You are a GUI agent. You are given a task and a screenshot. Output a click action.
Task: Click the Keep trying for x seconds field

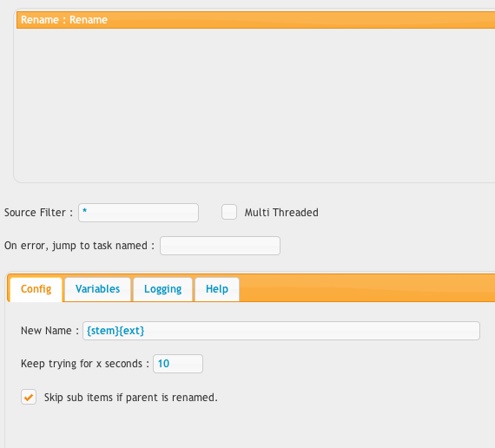click(178, 364)
